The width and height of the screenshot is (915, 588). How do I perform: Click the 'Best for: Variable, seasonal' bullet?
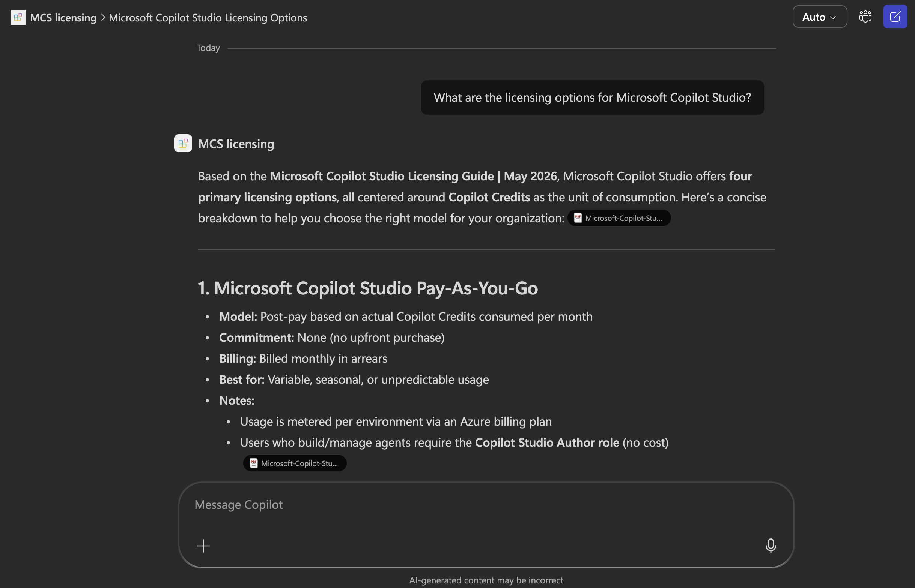tap(354, 379)
